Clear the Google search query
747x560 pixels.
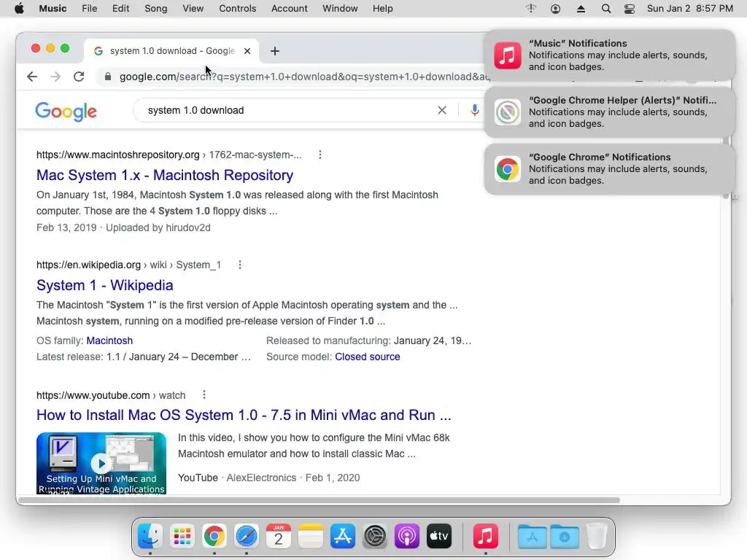click(x=442, y=111)
